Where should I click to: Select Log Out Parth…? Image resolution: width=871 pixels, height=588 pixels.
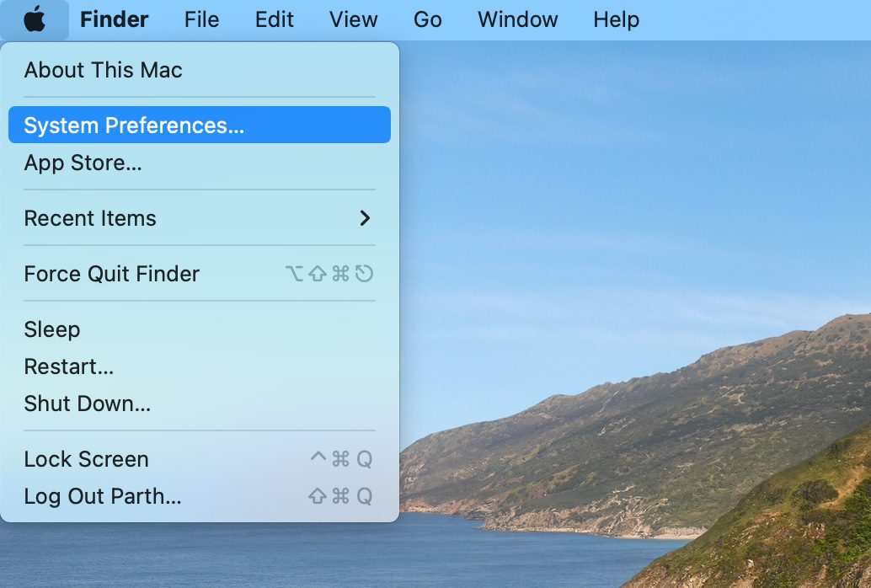pyautogui.click(x=200, y=496)
